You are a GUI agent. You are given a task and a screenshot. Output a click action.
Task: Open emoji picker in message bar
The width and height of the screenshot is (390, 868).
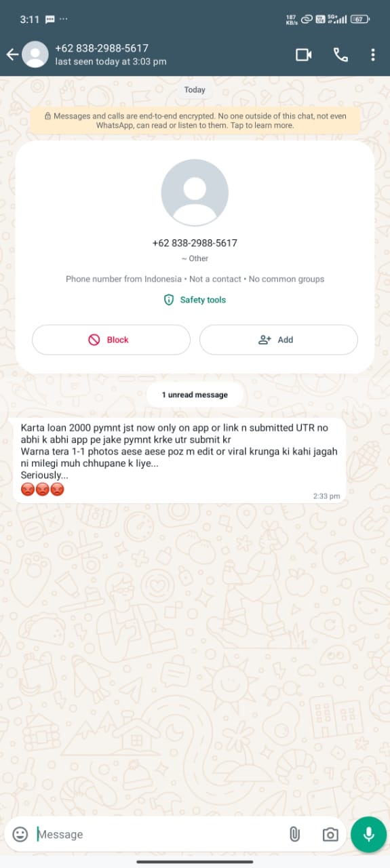20,834
